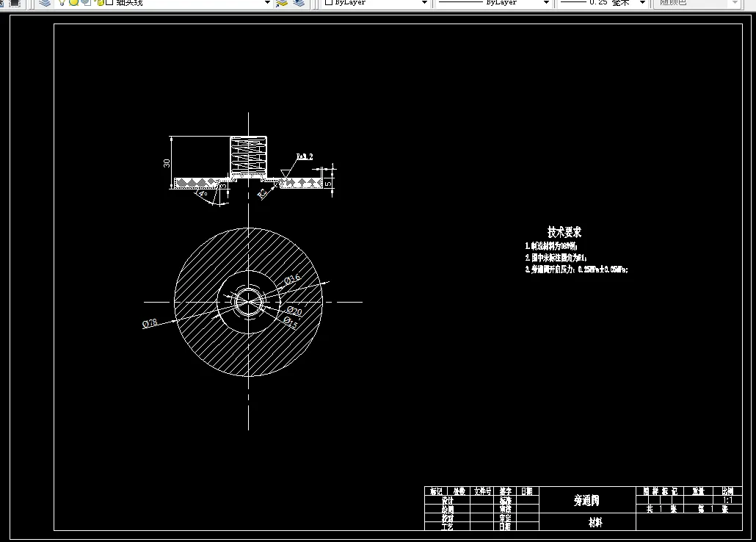Viewport: 756px width, 542px height.
Task: Select the R2 radius dimension
Action: click(x=262, y=194)
